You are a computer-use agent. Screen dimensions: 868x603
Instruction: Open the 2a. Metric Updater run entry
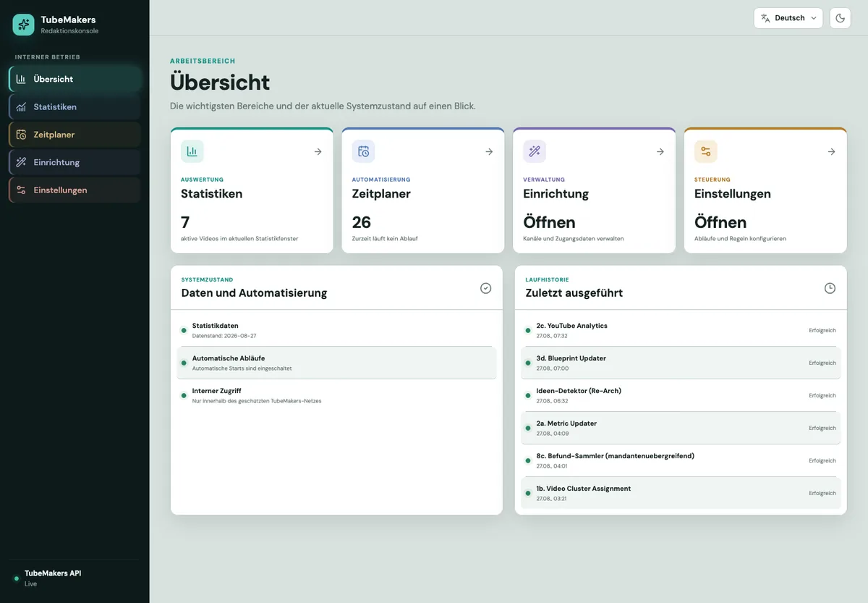[x=681, y=428]
